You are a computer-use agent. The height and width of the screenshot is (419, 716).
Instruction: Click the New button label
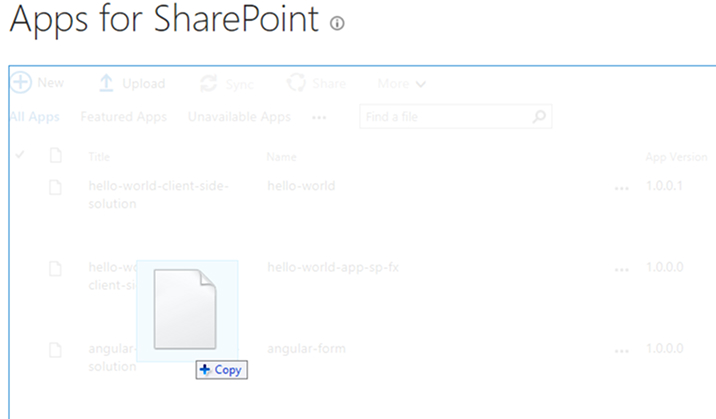tap(50, 83)
